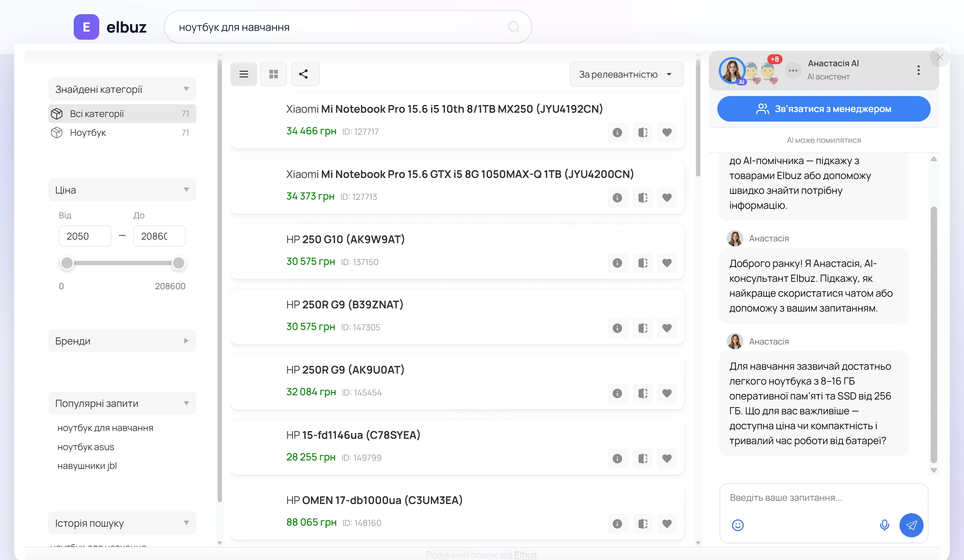Expand the Бренди filter section
The image size is (964, 560).
coord(122,341)
